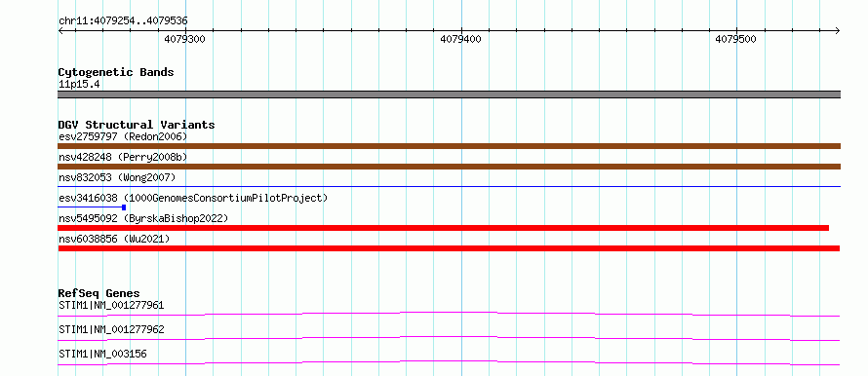The height and width of the screenshot is (376, 868).
Task: Open the nsv6038856 (Wu2021) variant label
Action: [x=113, y=239]
